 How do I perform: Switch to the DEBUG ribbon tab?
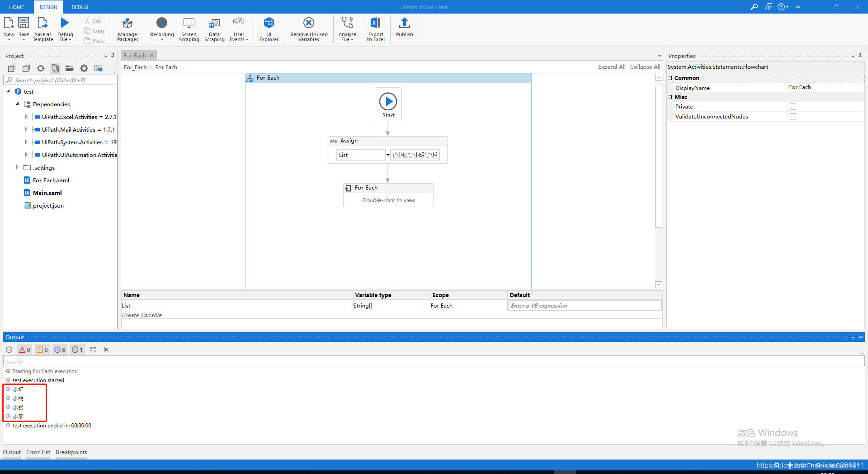(x=80, y=7)
